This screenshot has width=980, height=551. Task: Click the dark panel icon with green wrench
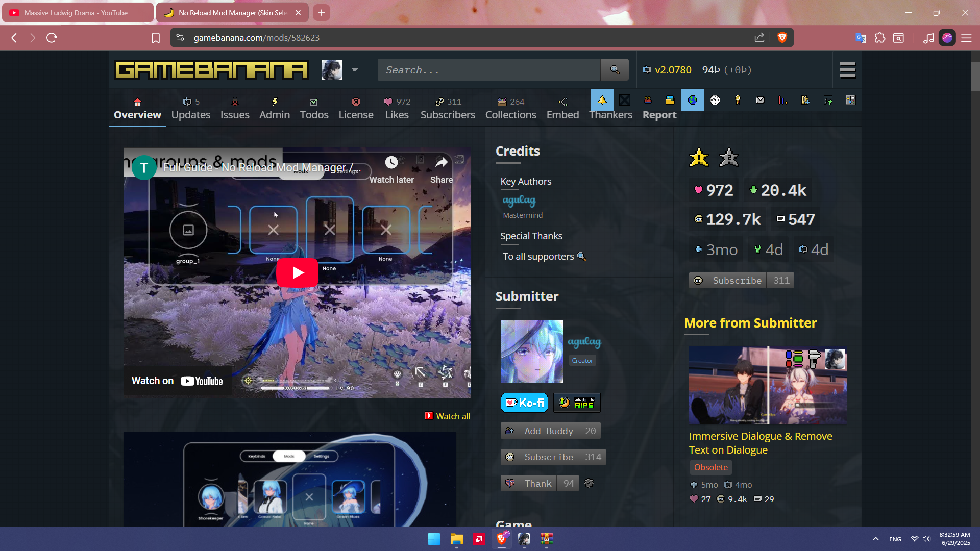[x=828, y=100]
